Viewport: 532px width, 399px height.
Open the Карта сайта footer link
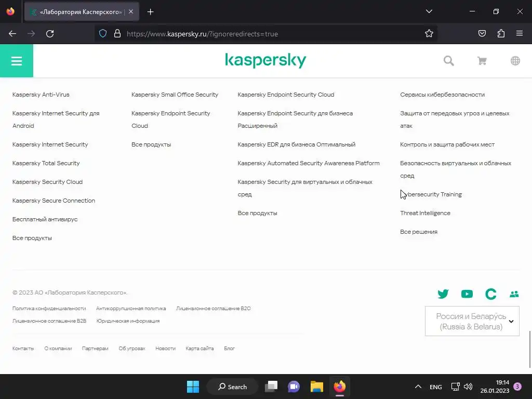pos(200,349)
